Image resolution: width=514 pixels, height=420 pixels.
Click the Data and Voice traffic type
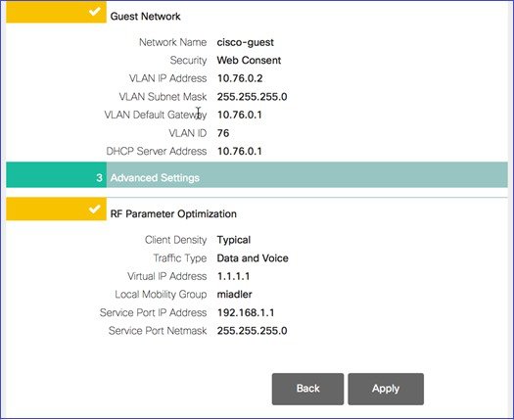253,258
